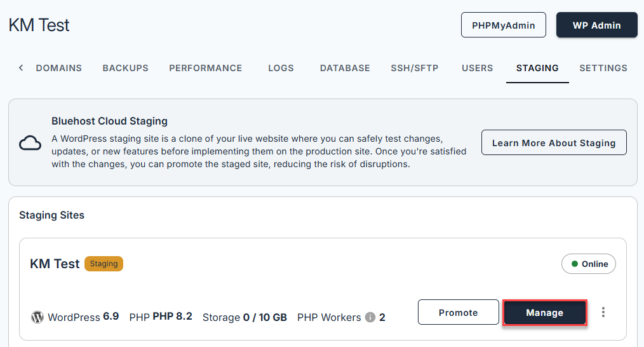This screenshot has width=644, height=347.
Task: Click the Storage 0 / 10 GB text
Action: (245, 317)
